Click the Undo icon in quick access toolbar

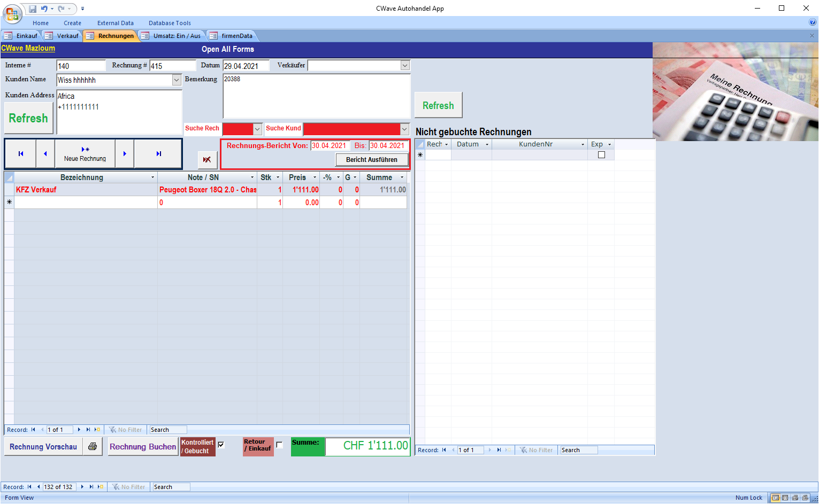pyautogui.click(x=44, y=9)
